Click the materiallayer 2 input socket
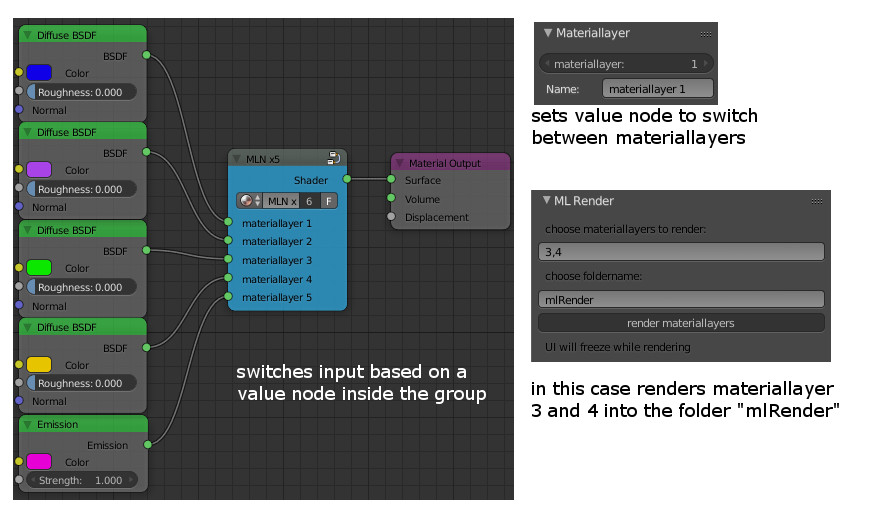Viewport: 889px width, 515px height. point(228,240)
